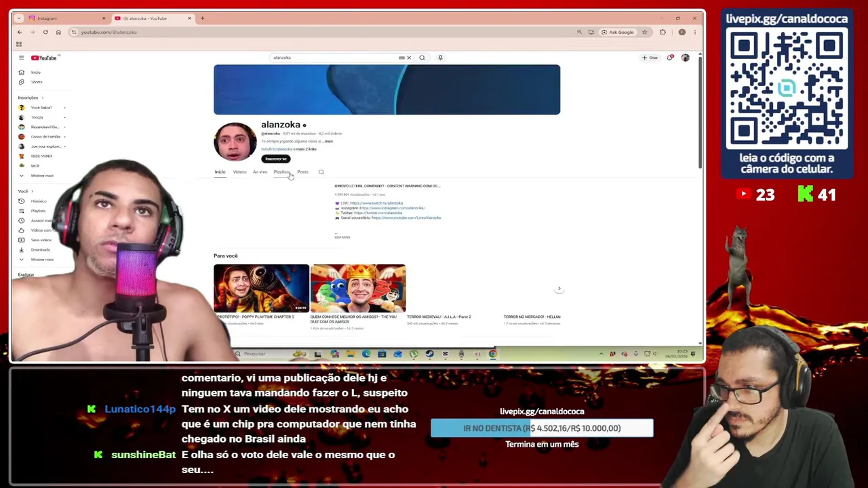
Task: Open the Instagram link in the description
Action: 392,208
